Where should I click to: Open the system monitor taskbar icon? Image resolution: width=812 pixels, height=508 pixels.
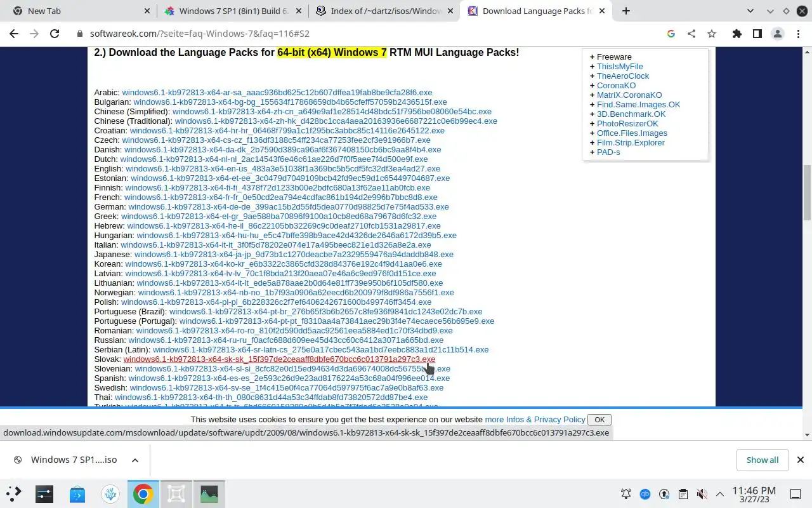click(209, 493)
